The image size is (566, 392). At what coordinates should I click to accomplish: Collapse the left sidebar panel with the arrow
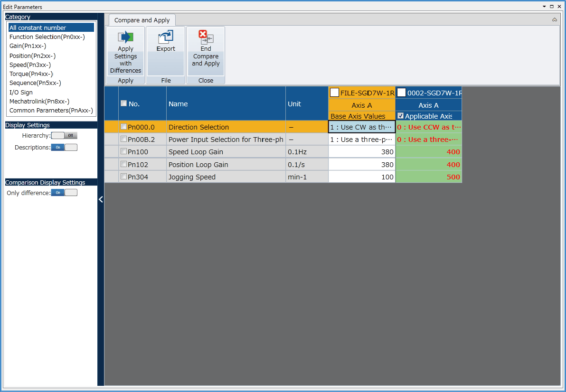(101, 199)
